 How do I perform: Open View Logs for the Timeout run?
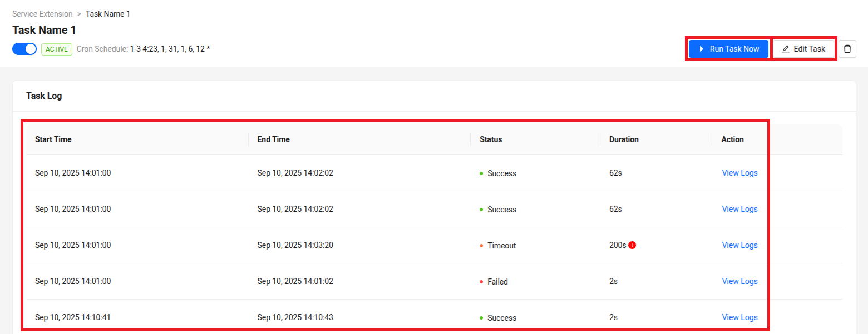(739, 245)
